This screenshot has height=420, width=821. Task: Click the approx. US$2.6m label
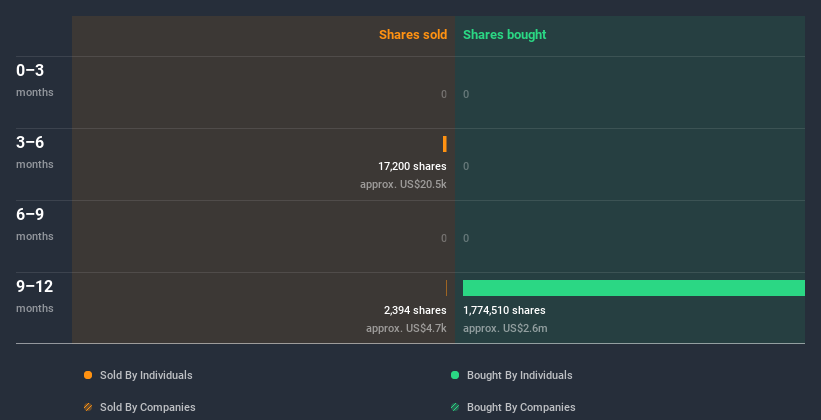(505, 328)
